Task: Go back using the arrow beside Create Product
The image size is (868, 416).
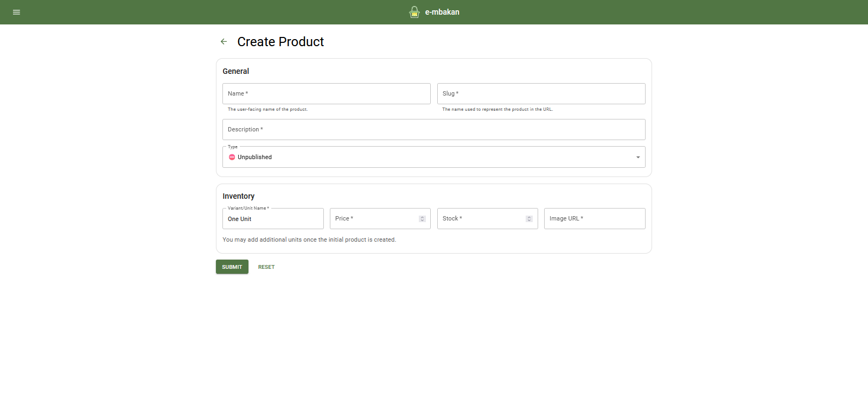Action: pyautogui.click(x=224, y=42)
